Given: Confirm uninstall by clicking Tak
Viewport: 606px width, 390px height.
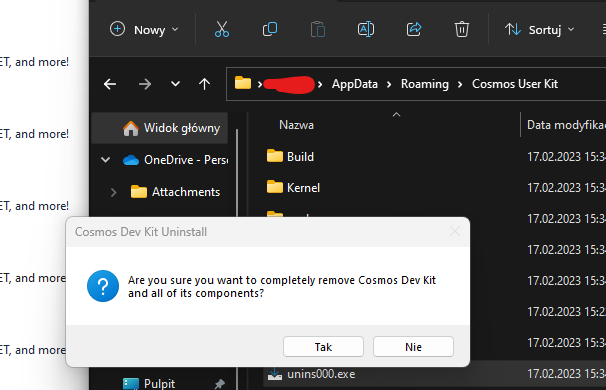Looking at the screenshot, I should pyautogui.click(x=323, y=347).
